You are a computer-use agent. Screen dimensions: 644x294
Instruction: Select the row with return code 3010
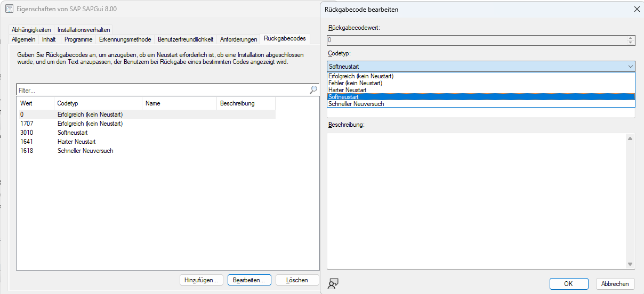coord(147,133)
